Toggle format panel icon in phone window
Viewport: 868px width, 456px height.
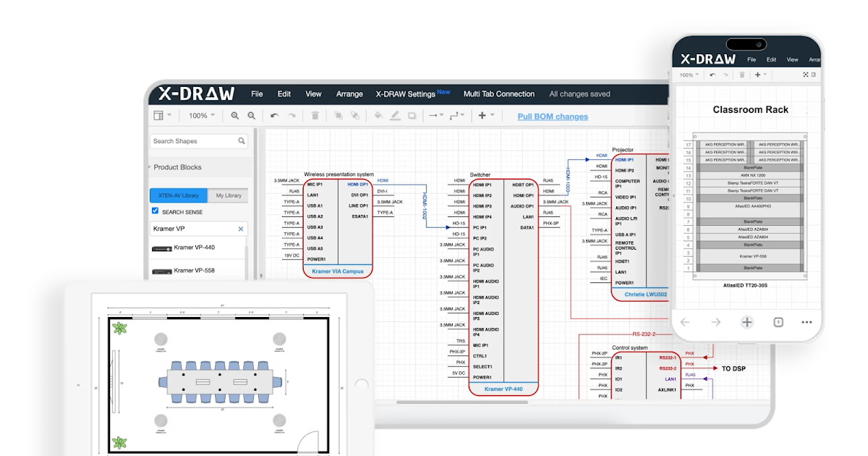[814, 75]
